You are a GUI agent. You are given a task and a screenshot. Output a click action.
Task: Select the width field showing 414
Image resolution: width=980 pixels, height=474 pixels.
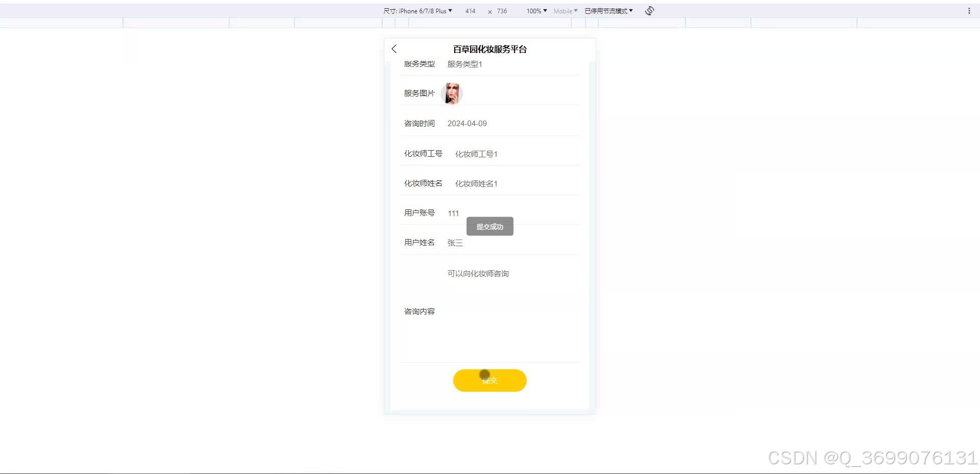click(470, 11)
